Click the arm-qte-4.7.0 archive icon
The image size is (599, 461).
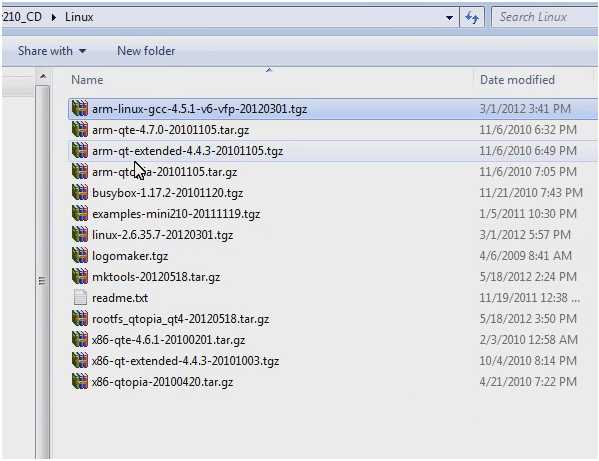coord(80,129)
